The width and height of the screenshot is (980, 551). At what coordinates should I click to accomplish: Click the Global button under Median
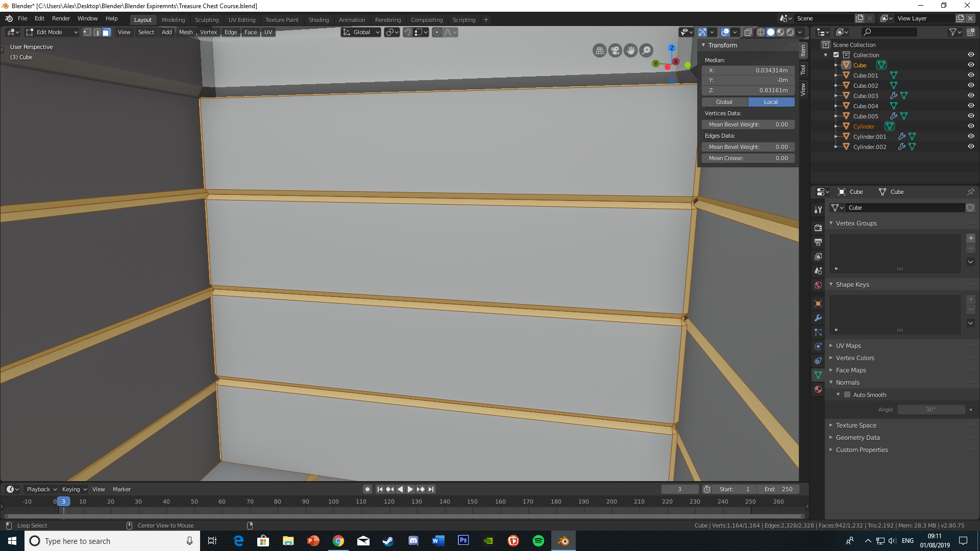coord(724,102)
